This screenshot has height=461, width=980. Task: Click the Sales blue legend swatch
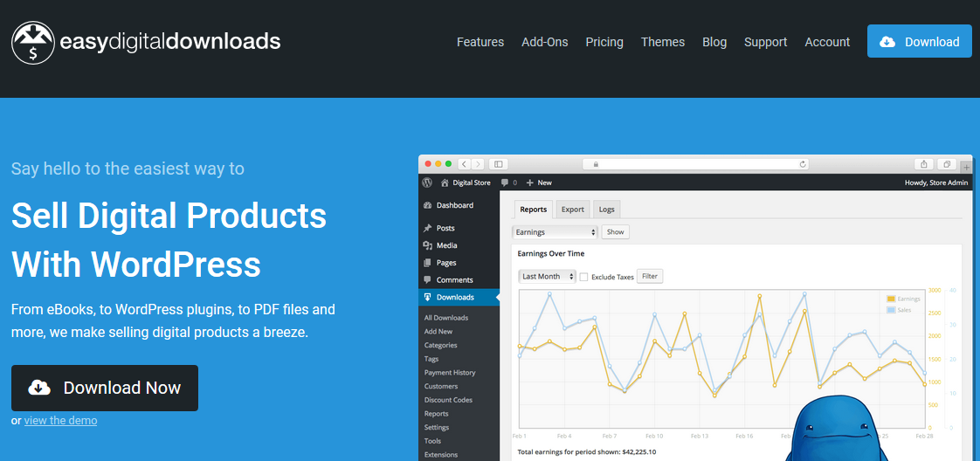click(x=891, y=310)
